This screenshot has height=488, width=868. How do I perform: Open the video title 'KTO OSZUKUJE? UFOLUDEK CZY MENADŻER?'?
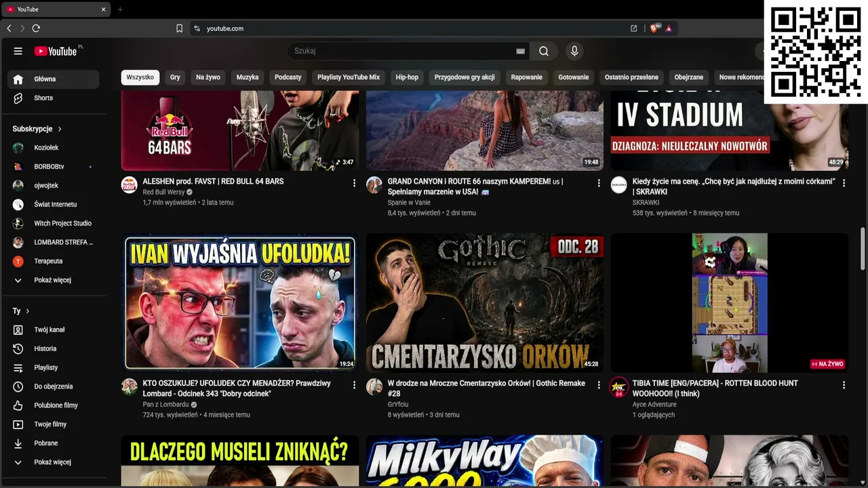[237, 388]
